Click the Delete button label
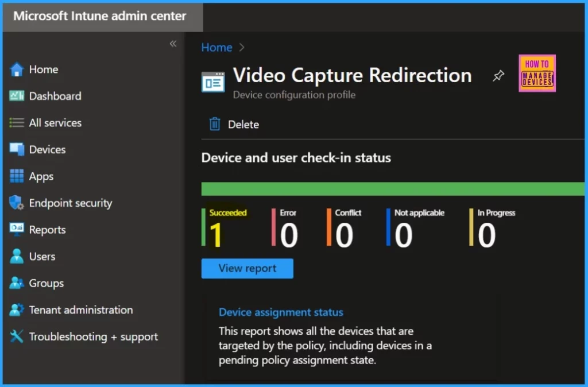This screenshot has height=387, width=588. (243, 124)
